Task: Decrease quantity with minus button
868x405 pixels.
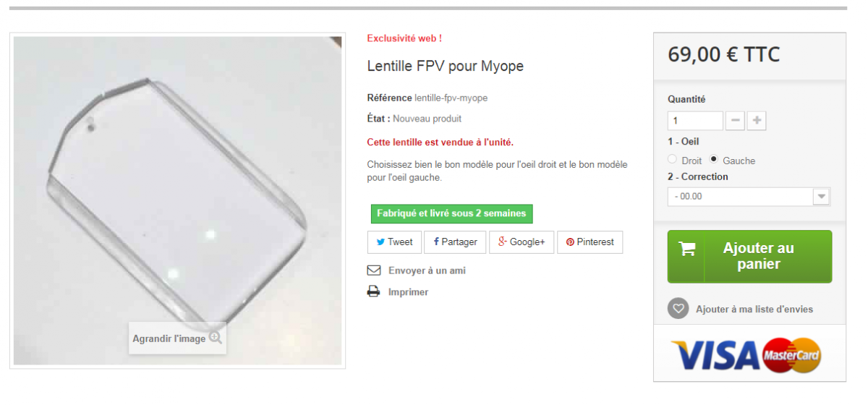Action: point(735,121)
